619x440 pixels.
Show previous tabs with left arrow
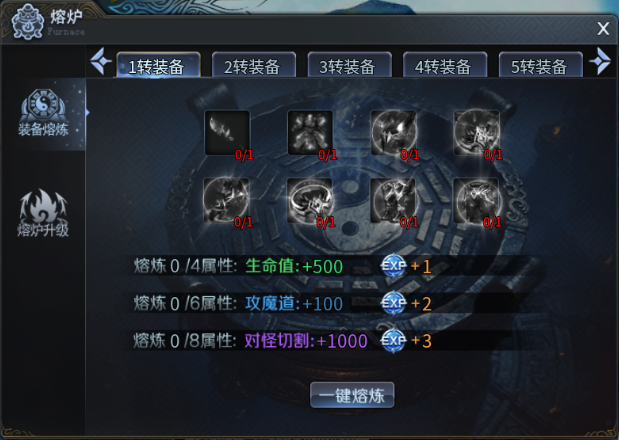(x=101, y=61)
